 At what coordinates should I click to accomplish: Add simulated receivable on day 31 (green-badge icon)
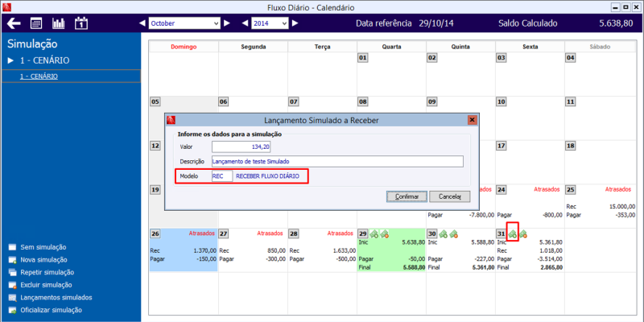point(513,234)
